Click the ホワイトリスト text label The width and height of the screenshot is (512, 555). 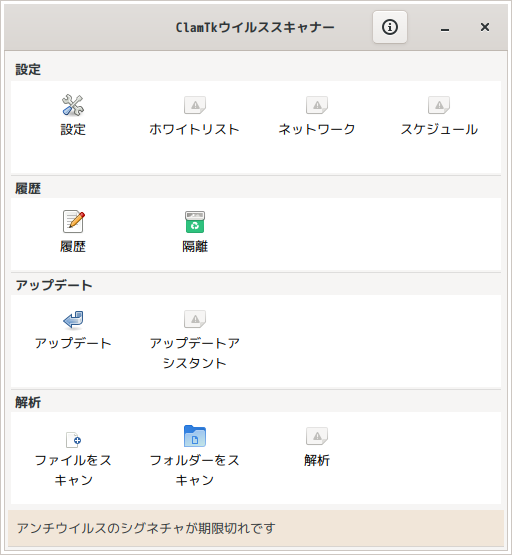(x=195, y=130)
